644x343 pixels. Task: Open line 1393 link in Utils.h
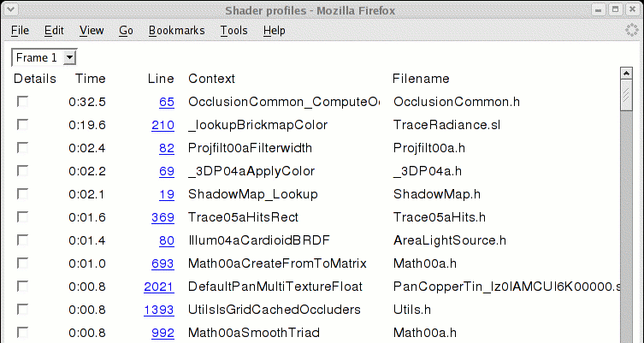tap(159, 310)
